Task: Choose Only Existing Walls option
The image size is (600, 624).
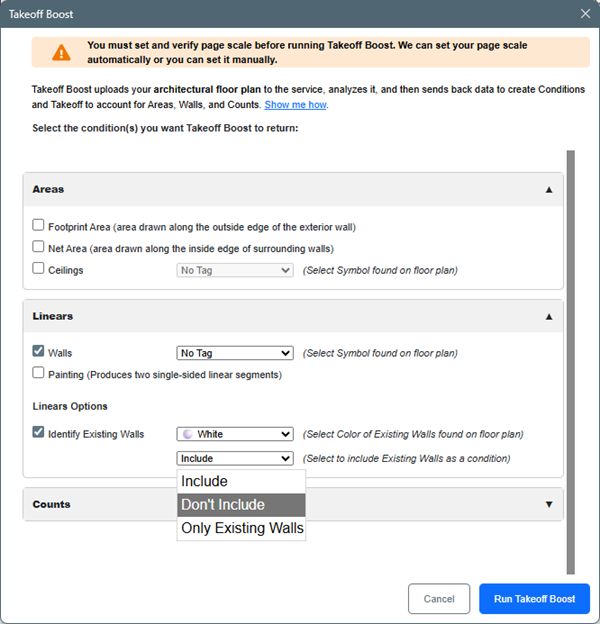Action: pyautogui.click(x=241, y=528)
